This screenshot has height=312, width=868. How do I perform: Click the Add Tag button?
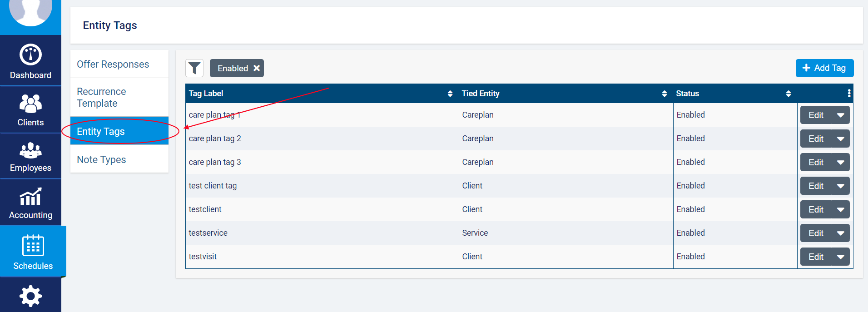tap(824, 68)
